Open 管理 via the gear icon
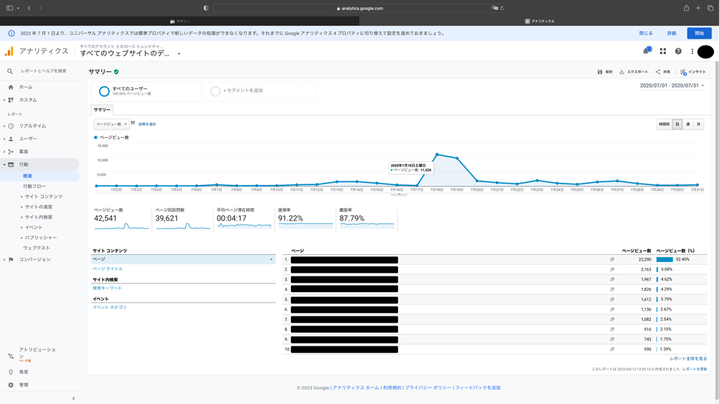The width and height of the screenshot is (720, 404). [11, 385]
